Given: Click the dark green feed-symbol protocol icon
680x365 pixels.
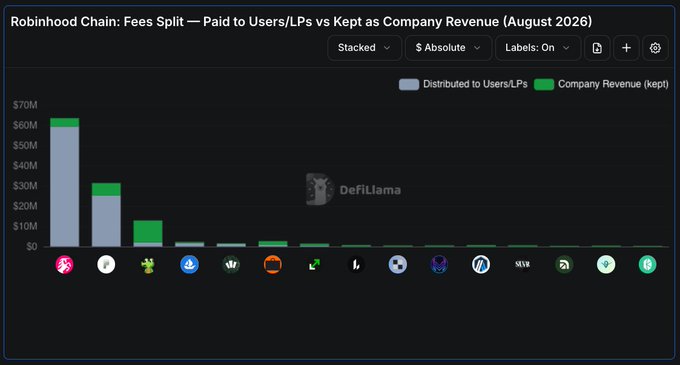Looking at the screenshot, I should pos(564,264).
